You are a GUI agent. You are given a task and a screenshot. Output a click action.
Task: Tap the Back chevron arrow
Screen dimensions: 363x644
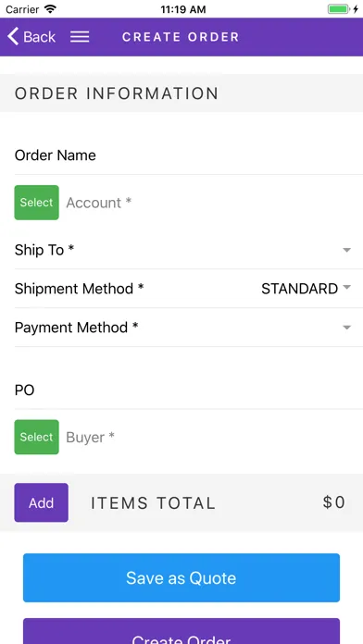tap(13, 37)
